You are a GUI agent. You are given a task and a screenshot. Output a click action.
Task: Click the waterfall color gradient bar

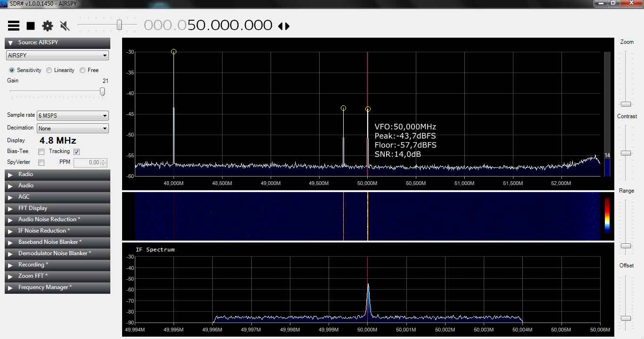coord(607,216)
